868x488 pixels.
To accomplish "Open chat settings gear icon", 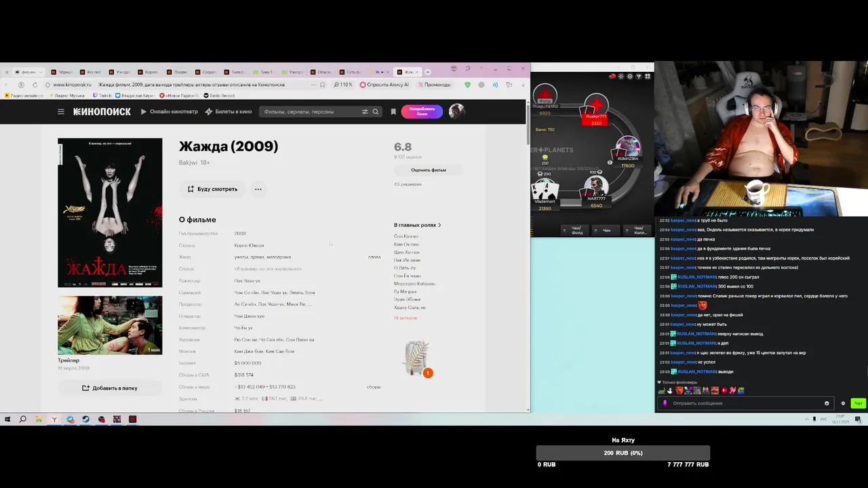I will coord(843,403).
